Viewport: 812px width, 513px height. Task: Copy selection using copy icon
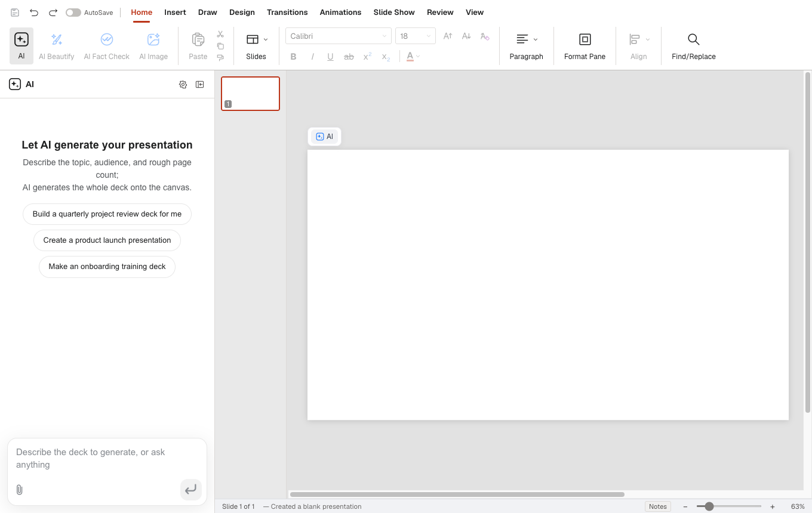click(x=220, y=46)
